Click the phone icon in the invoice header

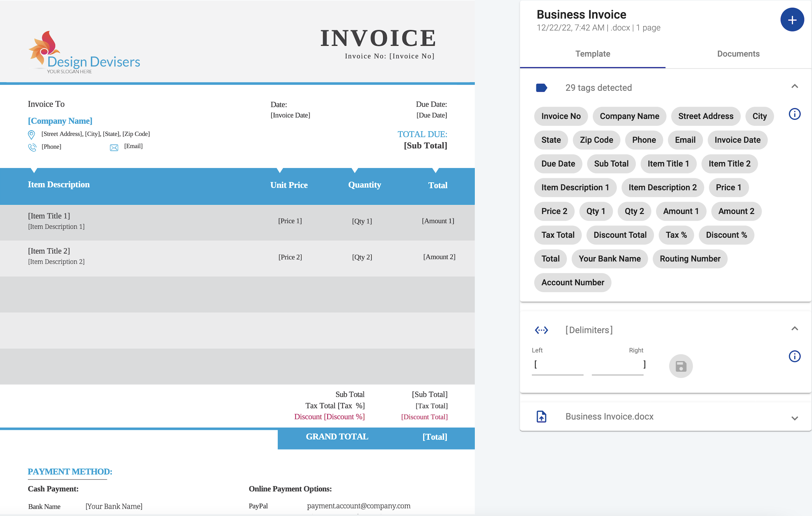pos(32,147)
